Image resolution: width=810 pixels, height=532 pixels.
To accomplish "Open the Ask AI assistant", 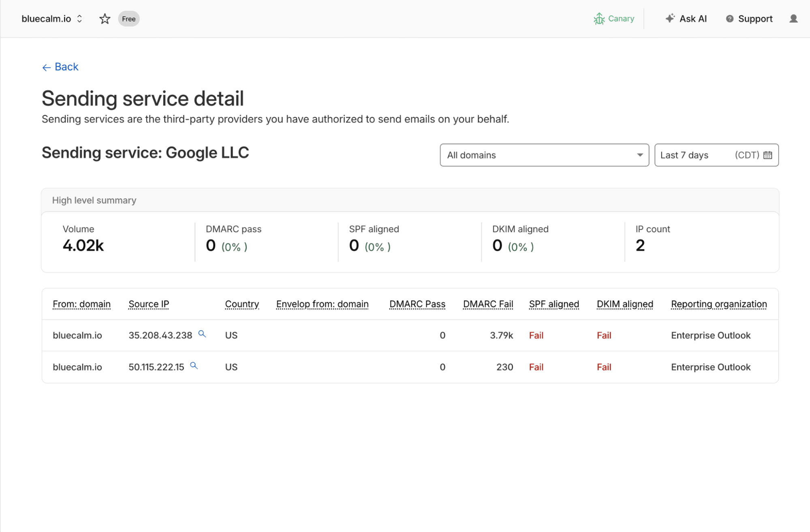I will [x=686, y=19].
